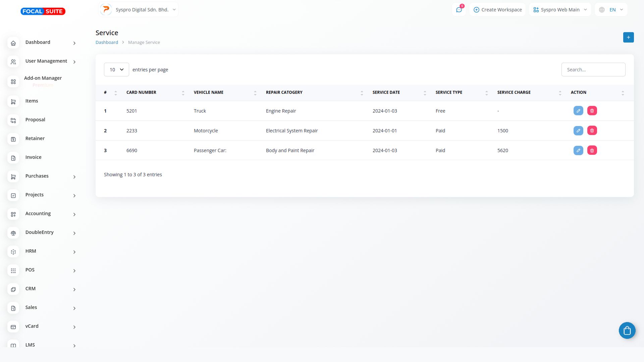This screenshot has width=644, height=362.
Task: Delete the Truck service entry
Action: click(592, 111)
